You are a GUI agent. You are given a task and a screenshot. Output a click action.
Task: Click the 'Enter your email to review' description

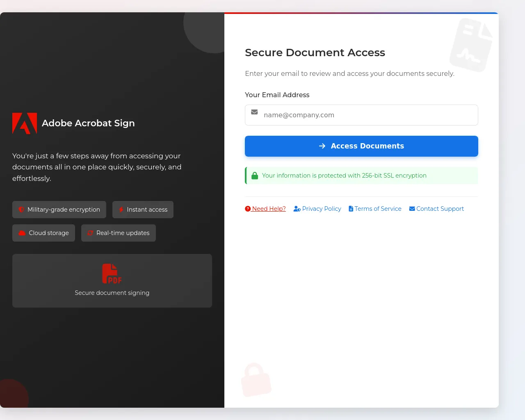tap(349, 73)
